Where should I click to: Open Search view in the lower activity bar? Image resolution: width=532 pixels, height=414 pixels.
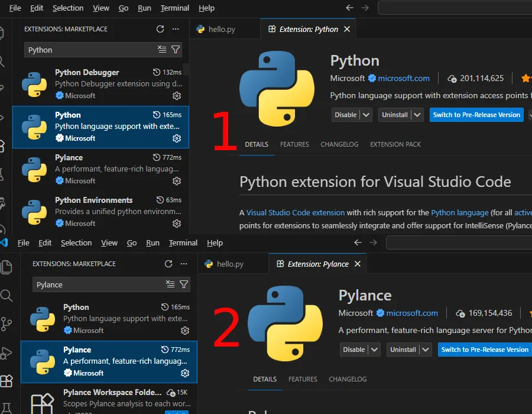(x=7, y=296)
